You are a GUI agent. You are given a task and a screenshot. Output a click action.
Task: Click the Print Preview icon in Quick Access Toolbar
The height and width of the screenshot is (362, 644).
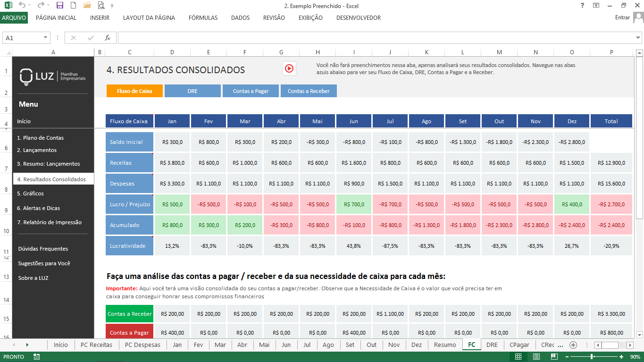pyautogui.click(x=100, y=5)
